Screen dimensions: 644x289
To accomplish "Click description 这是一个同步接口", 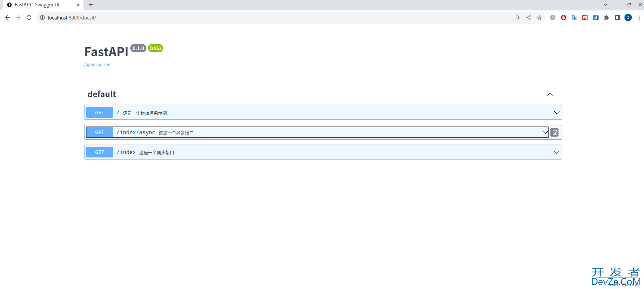I will 157,153.
